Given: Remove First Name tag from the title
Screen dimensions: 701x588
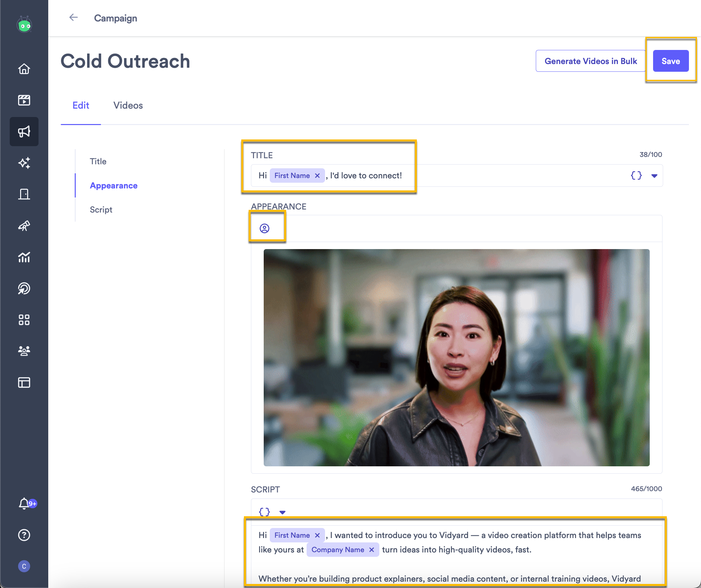Looking at the screenshot, I should click(x=317, y=175).
